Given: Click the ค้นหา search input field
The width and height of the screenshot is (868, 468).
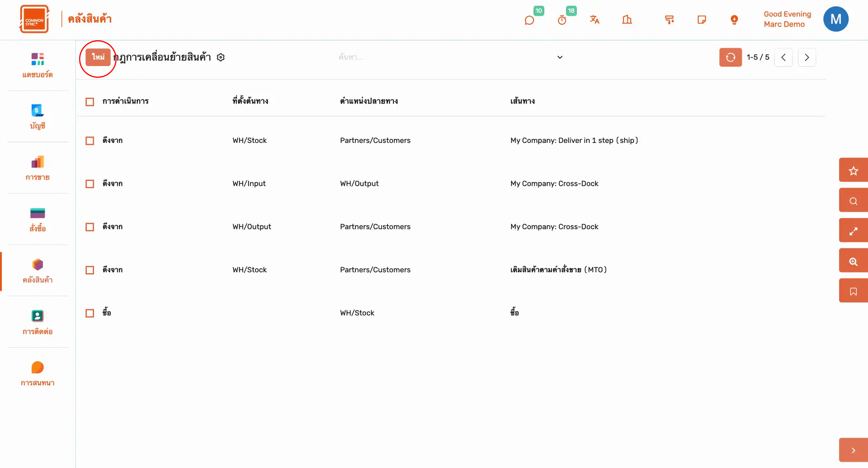Looking at the screenshot, I should [x=445, y=57].
